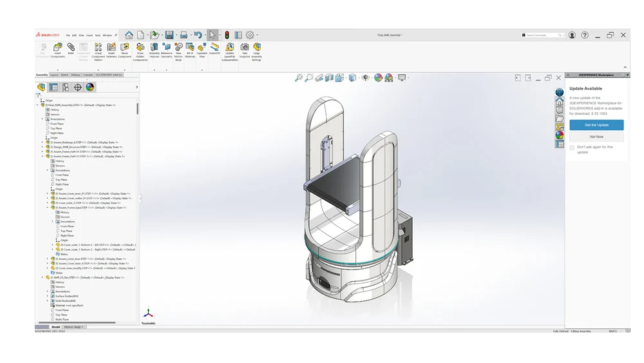Expand the Design_AMR_Structure tree node
The width and height of the screenshot is (644, 363).
click(x=43, y=147)
